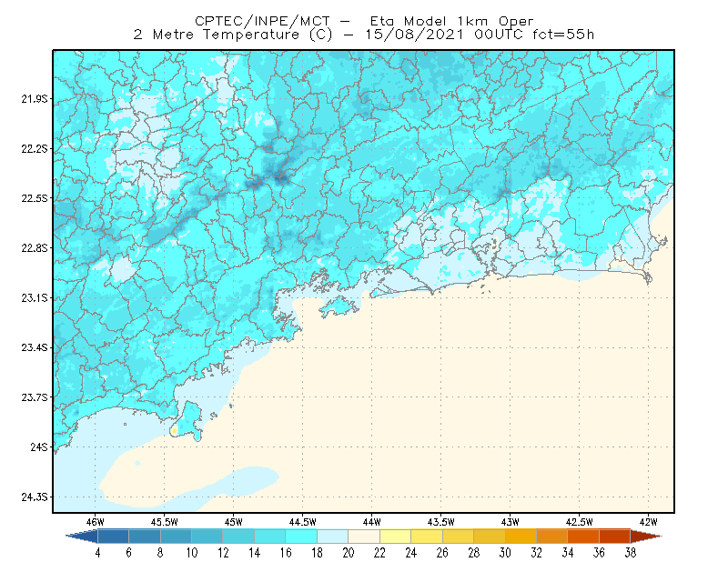
Task: Click the legend swatch between 24 and 26
Action: 427,536
